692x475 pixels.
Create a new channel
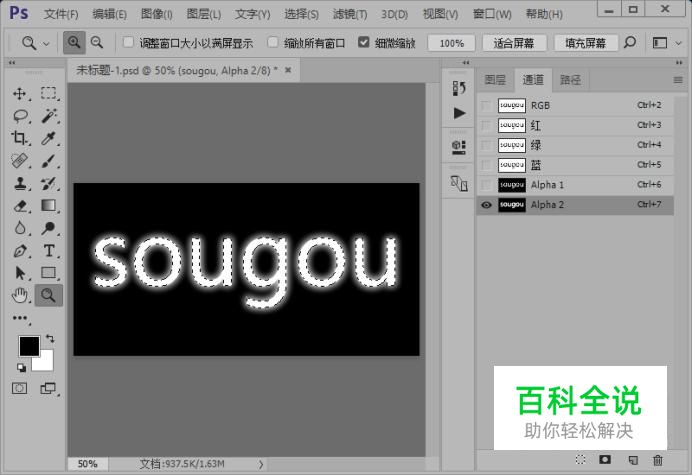[632, 460]
